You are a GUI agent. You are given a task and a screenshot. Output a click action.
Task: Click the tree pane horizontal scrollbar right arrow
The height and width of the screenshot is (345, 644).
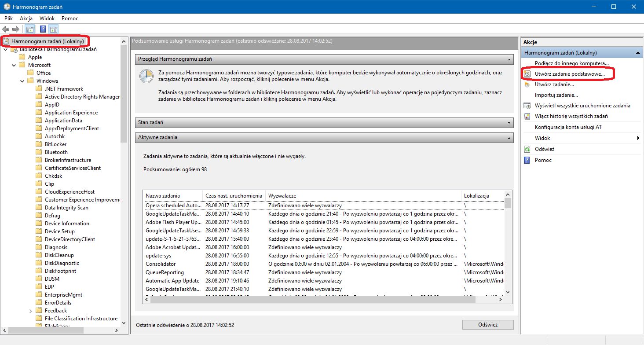[117, 330]
